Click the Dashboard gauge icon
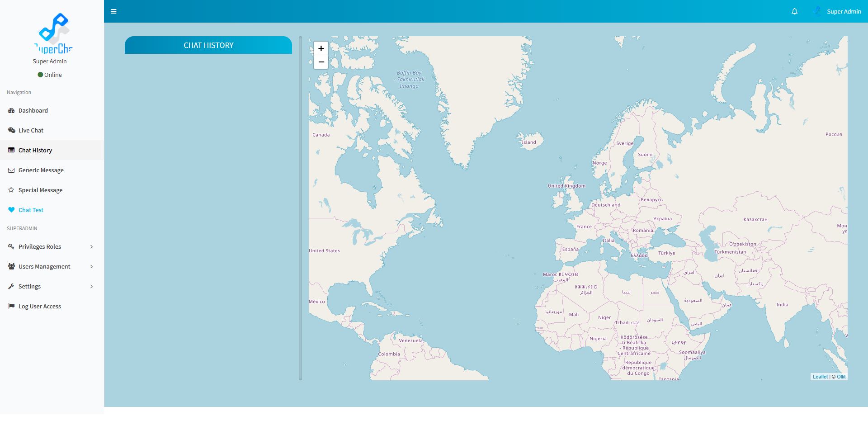This screenshot has width=868, height=430. pos(11,111)
